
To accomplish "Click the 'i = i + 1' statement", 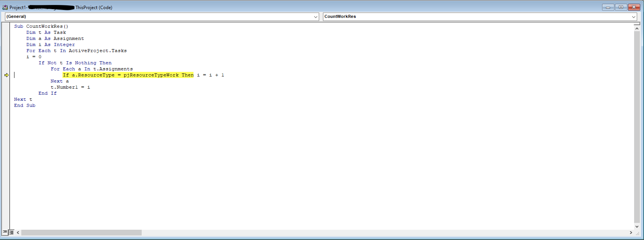I will coord(211,75).
